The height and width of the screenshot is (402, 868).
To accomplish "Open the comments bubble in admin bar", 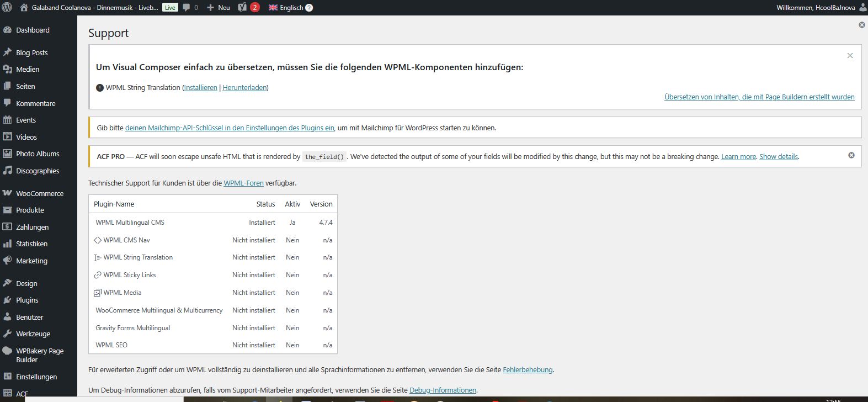I will coord(187,8).
